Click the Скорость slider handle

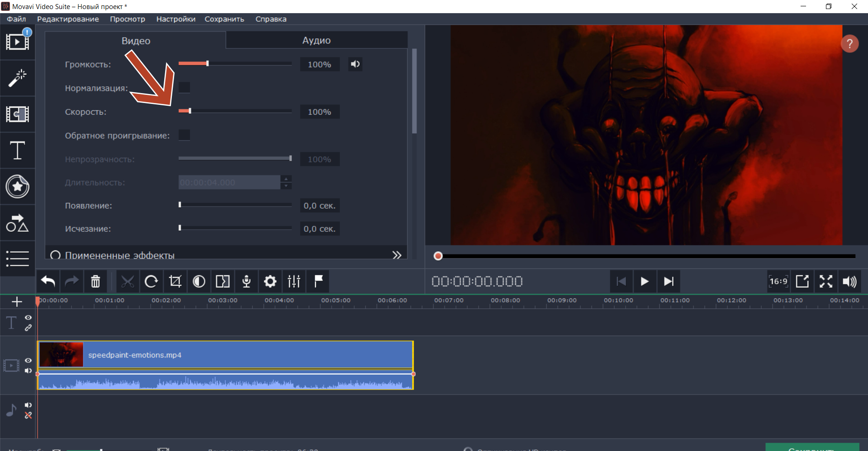(190, 111)
